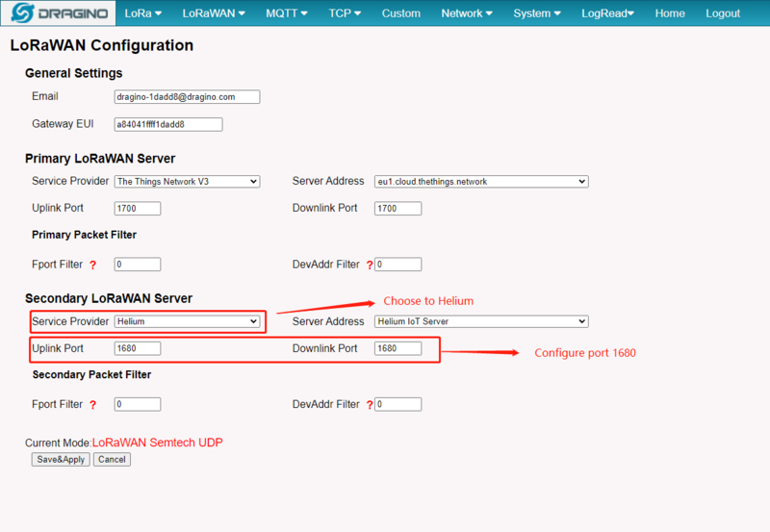Open Secondary Service Provider Helium dropdown

[x=187, y=321]
